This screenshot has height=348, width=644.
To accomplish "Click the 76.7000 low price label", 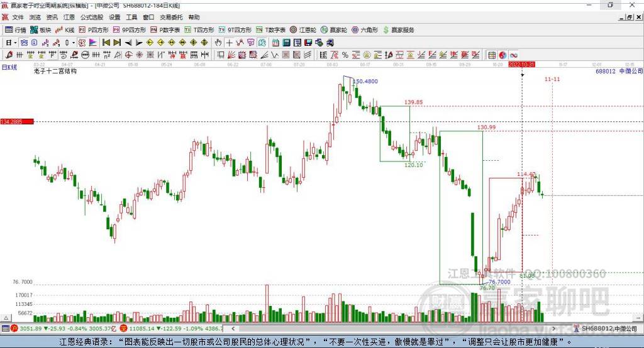I will [x=499, y=282].
